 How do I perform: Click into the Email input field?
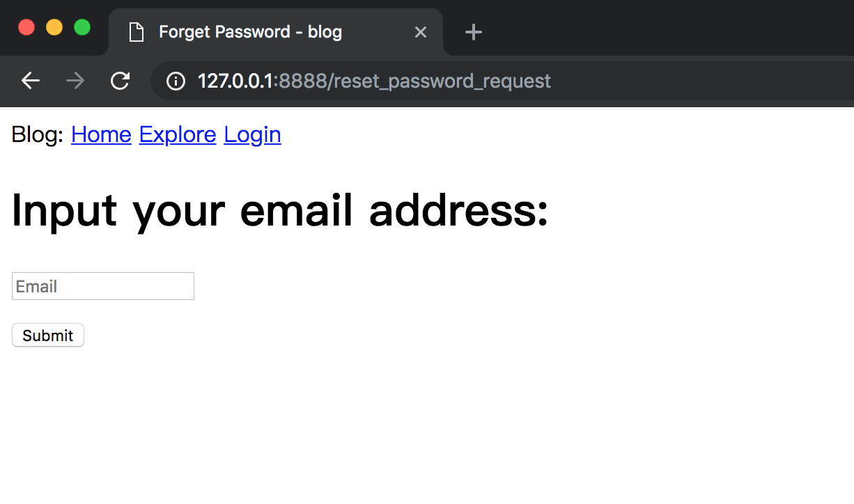pyautogui.click(x=103, y=286)
